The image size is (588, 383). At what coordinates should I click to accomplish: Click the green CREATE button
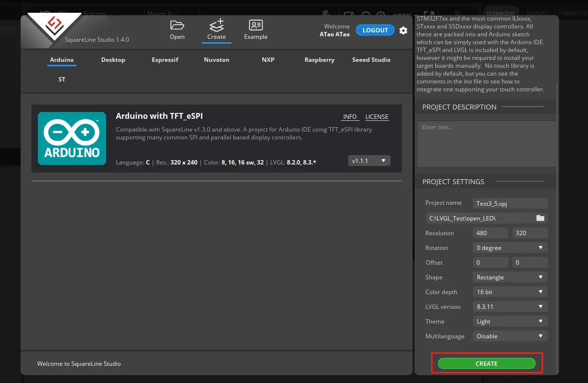(x=486, y=363)
